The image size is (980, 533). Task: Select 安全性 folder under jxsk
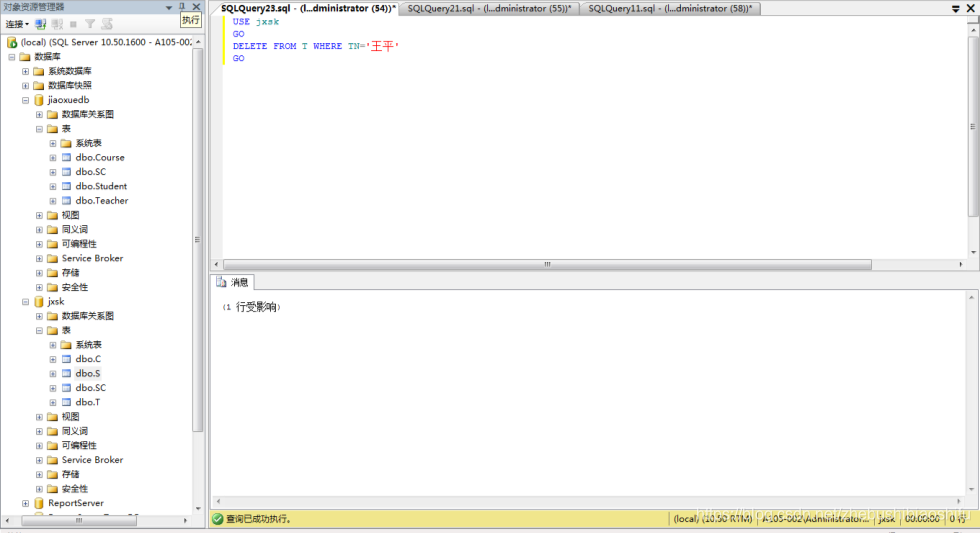[74, 489]
